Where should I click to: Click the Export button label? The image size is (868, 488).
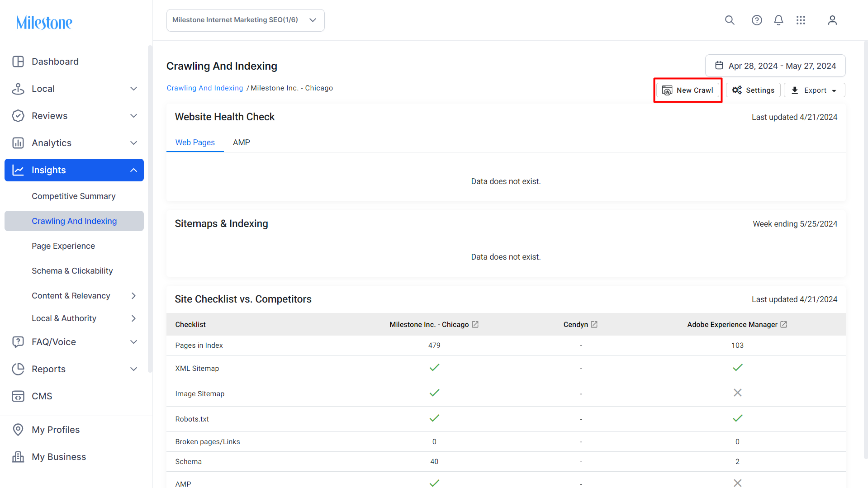pos(815,90)
